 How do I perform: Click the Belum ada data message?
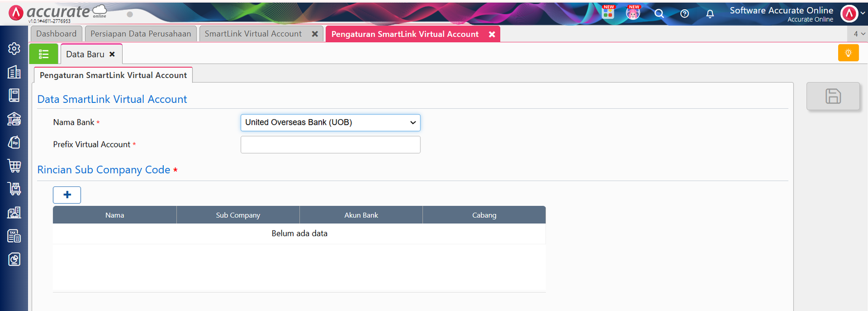(299, 234)
